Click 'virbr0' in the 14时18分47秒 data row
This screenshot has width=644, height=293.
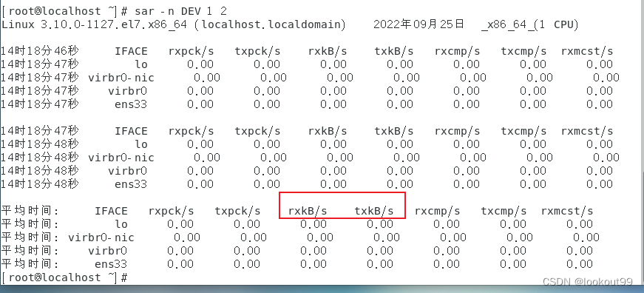coord(128,91)
